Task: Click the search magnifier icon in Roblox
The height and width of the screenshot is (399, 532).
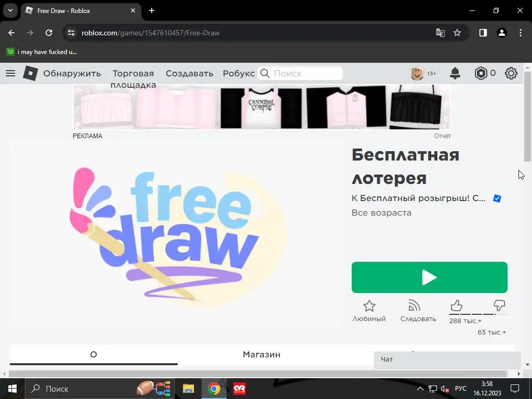Action: (x=265, y=73)
